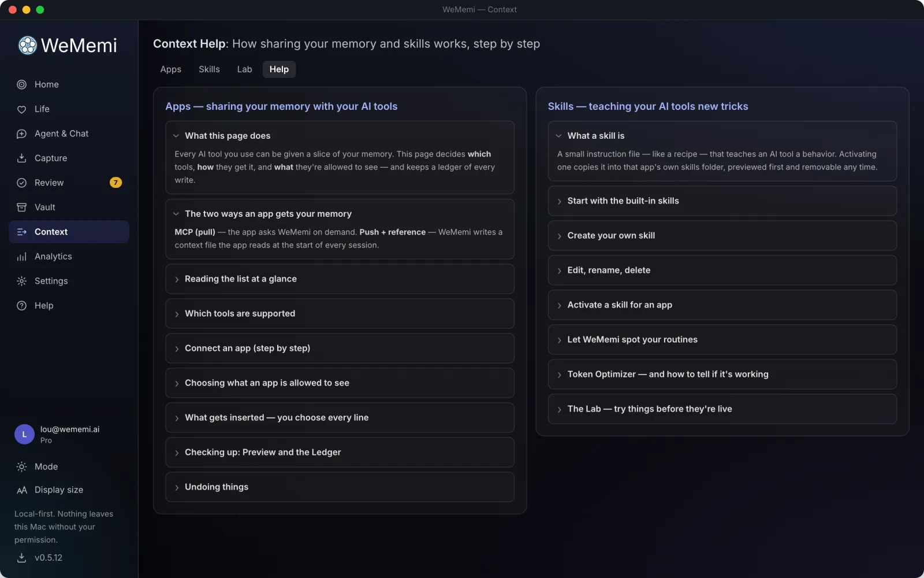This screenshot has height=578, width=924.
Task: Expand 'Which tools are supported'
Action: tap(340, 313)
